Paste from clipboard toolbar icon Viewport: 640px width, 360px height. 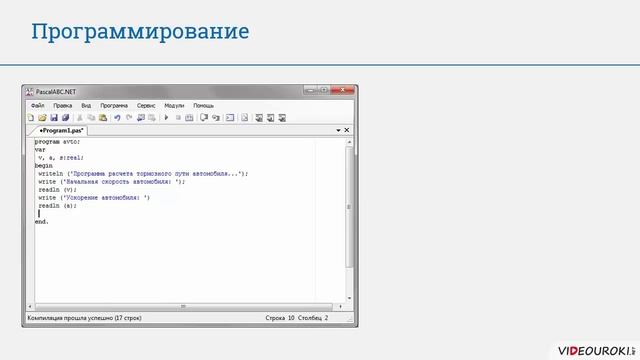click(x=103, y=118)
